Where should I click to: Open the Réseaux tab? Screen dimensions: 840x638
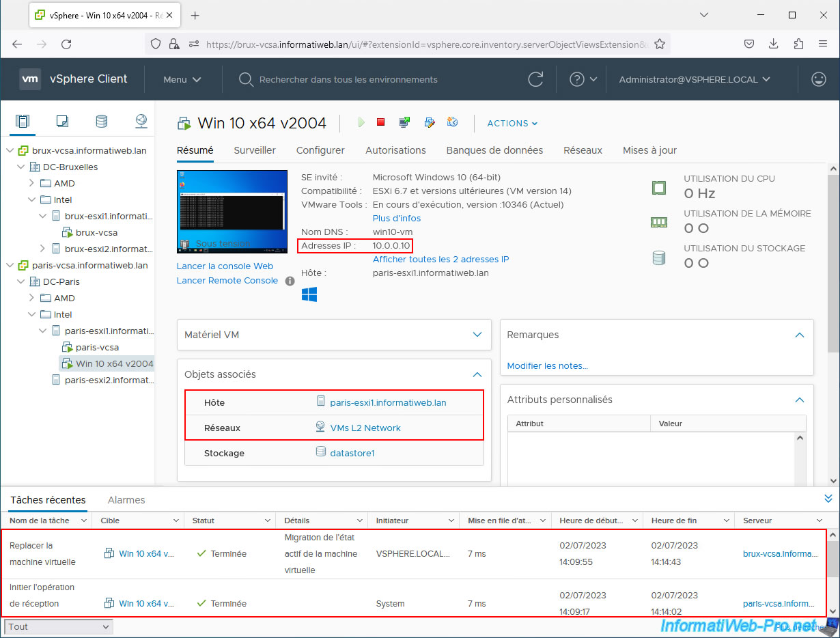(x=583, y=150)
